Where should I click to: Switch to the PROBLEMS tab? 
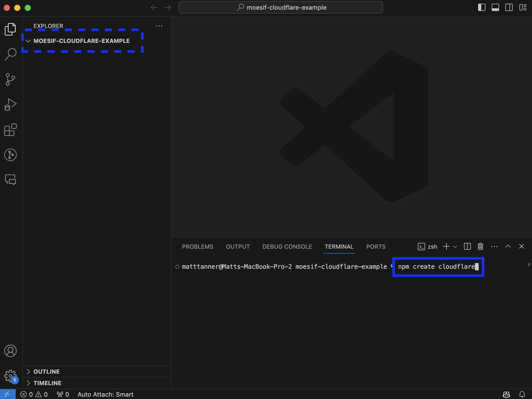pos(197,247)
